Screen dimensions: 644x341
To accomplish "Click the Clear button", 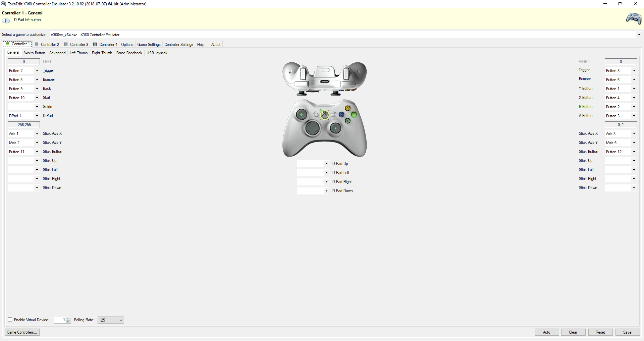I will pyautogui.click(x=573, y=332).
